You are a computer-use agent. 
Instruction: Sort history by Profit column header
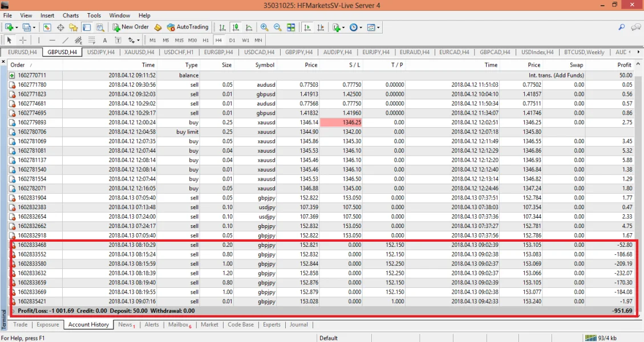624,65
